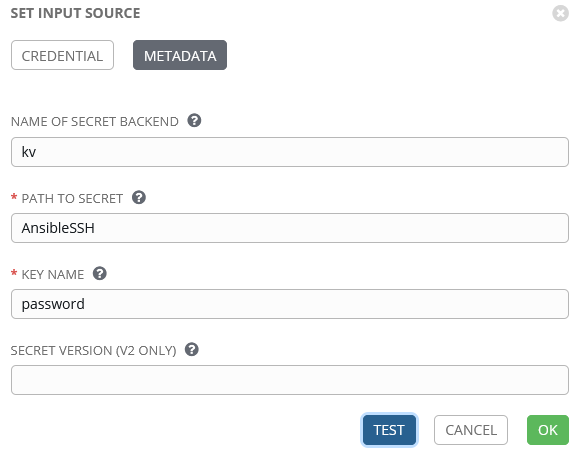
Task: Show help tooltip for Path to Secret
Action: click(139, 197)
